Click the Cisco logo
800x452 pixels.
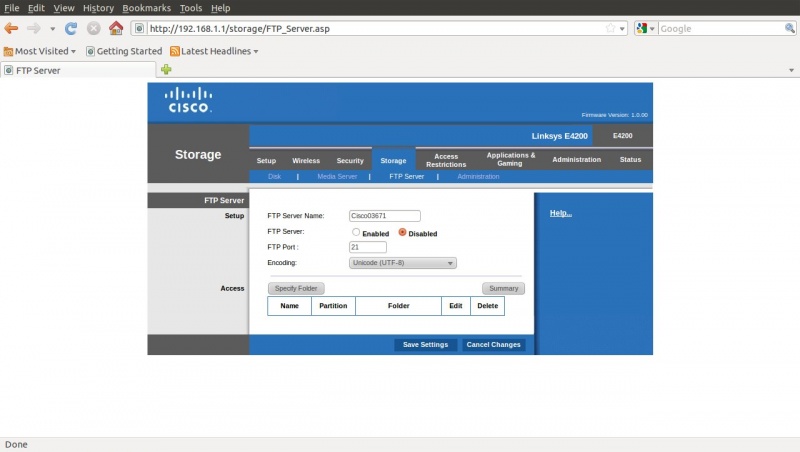pyautogui.click(x=188, y=101)
